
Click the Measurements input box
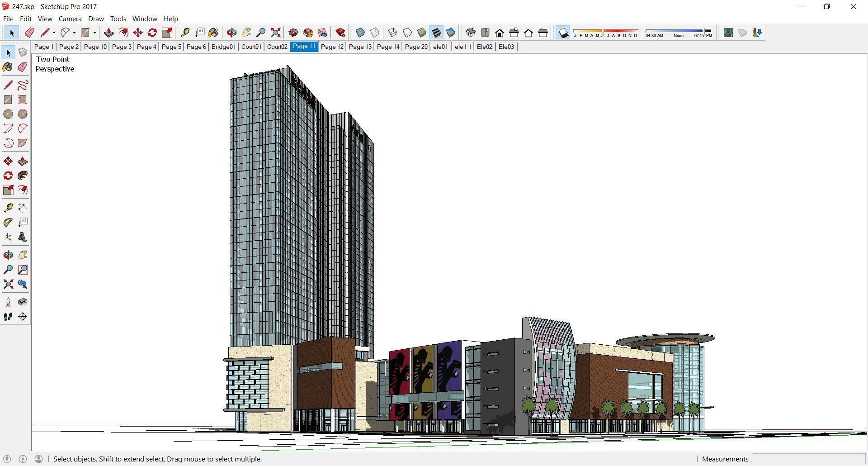(809, 459)
